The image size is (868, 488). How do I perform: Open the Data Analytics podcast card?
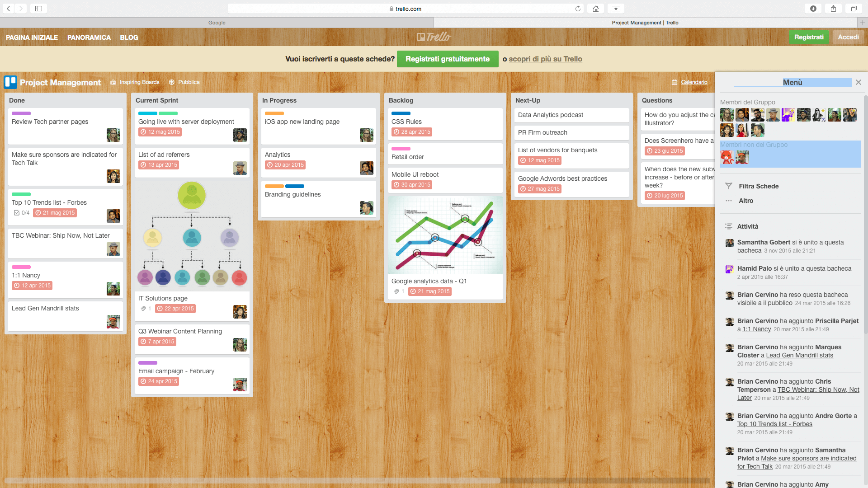click(x=572, y=115)
